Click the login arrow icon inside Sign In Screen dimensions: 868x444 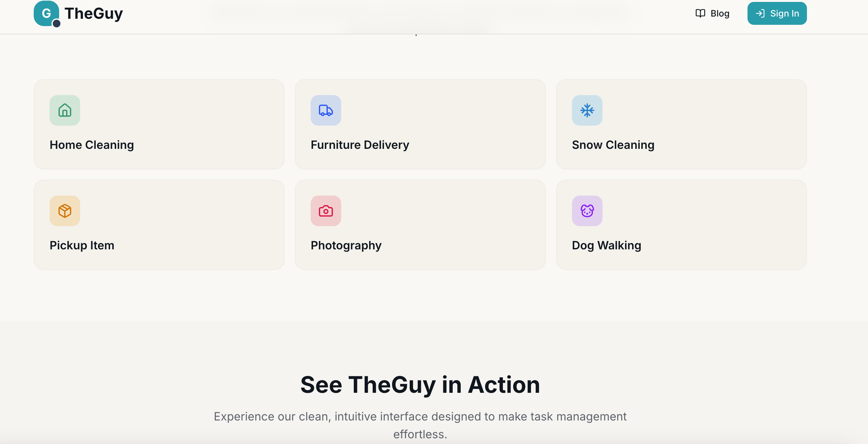point(761,13)
